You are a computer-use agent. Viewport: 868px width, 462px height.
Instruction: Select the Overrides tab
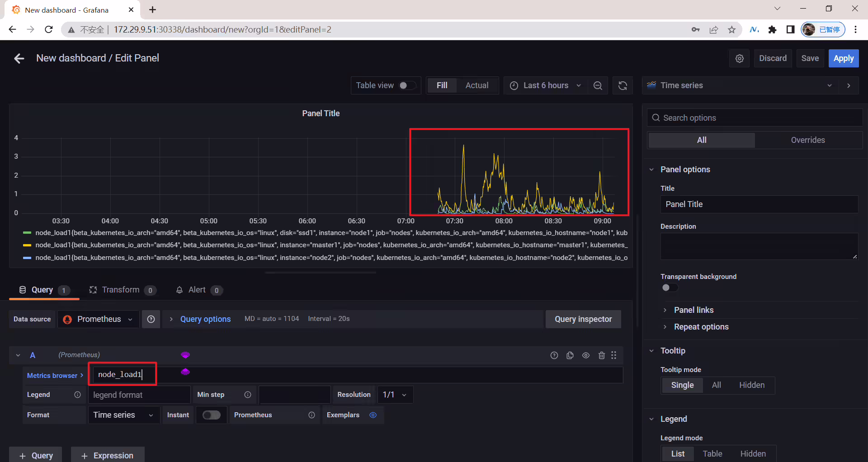(x=808, y=140)
